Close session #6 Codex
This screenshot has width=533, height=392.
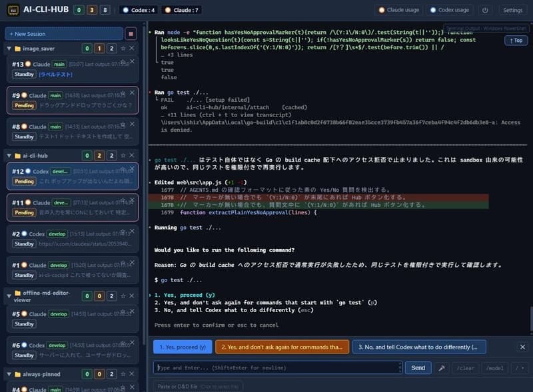click(132, 342)
